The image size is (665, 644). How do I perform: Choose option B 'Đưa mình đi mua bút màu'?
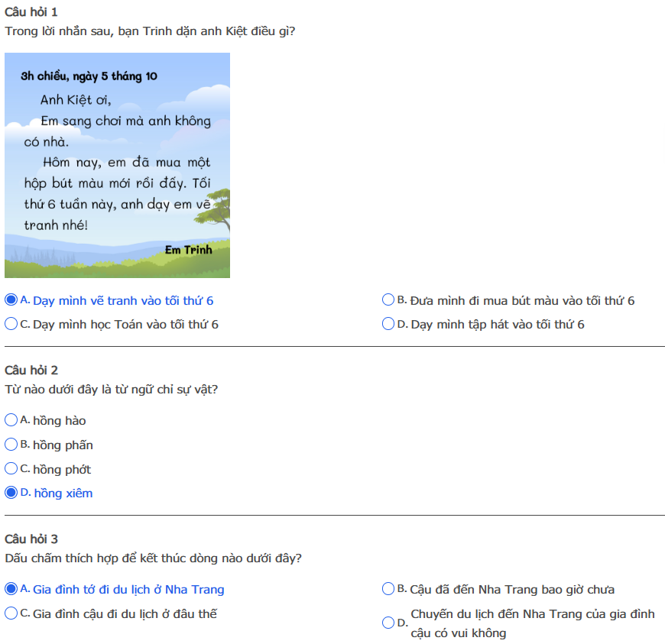coord(388,300)
